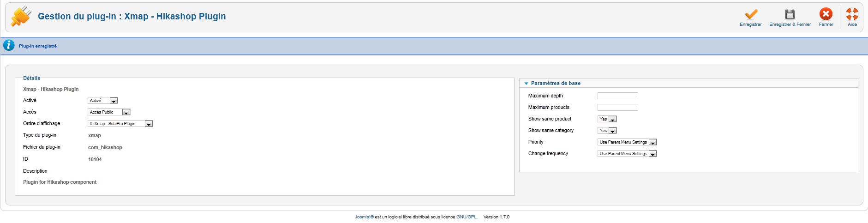Open the Show same category Yes dropdown
868x223 pixels.
pyautogui.click(x=607, y=131)
